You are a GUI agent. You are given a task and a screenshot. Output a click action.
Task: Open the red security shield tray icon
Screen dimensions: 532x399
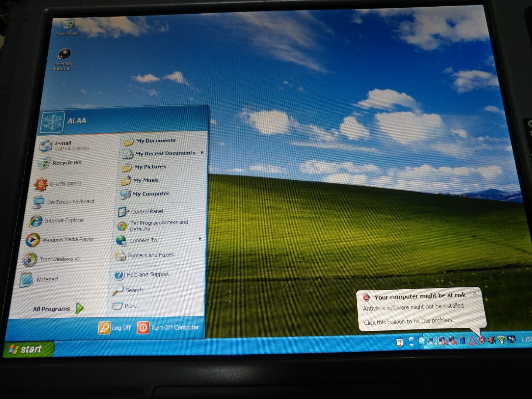point(481,340)
